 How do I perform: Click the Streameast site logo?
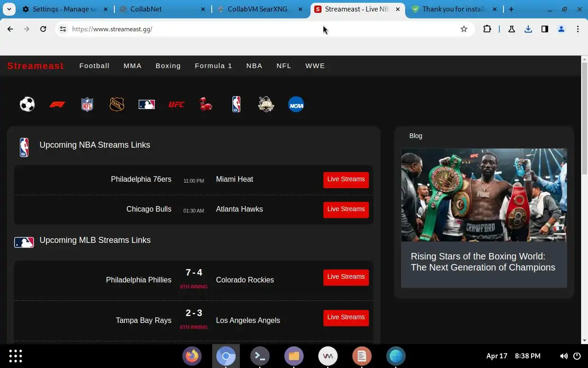(35, 66)
